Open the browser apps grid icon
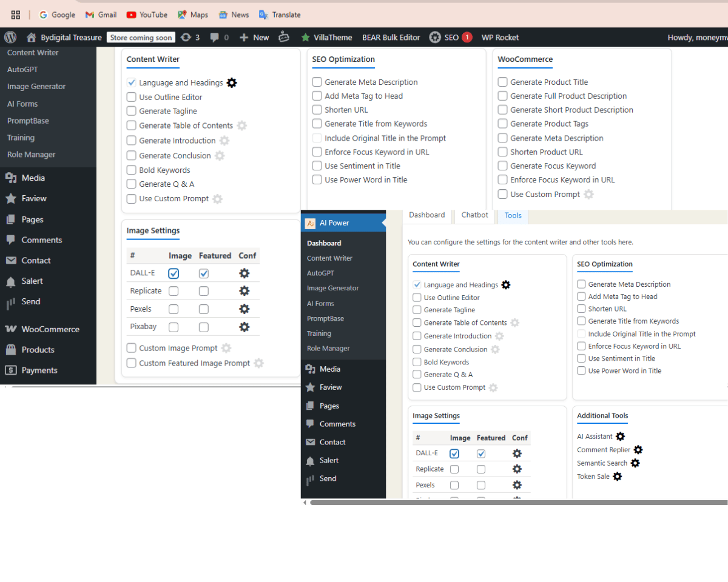This screenshot has width=728, height=582. click(x=16, y=15)
